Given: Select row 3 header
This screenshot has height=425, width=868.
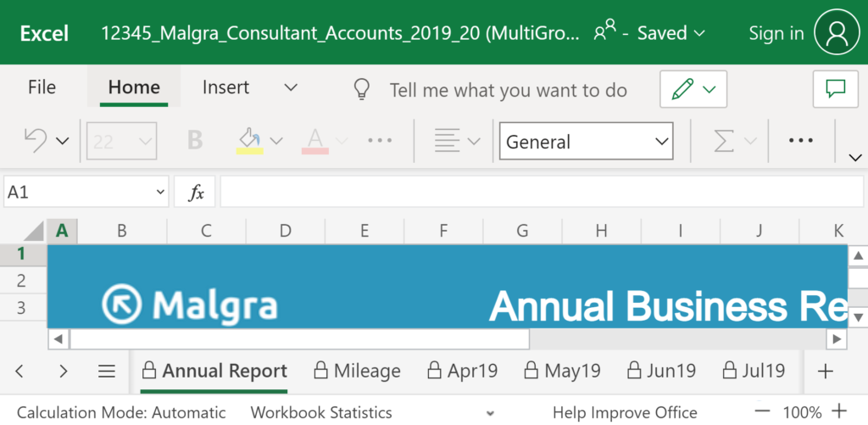Looking at the screenshot, I should click(22, 308).
